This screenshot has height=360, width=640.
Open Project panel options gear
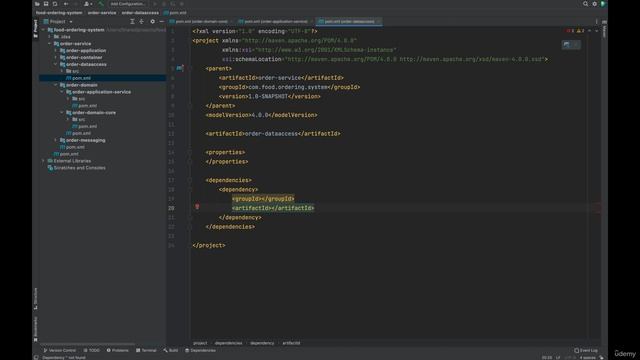152,21
